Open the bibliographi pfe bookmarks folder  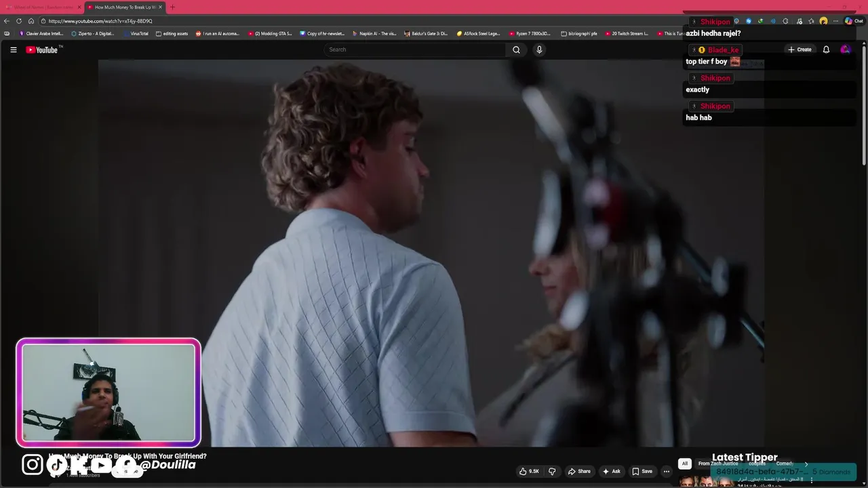[578, 33]
